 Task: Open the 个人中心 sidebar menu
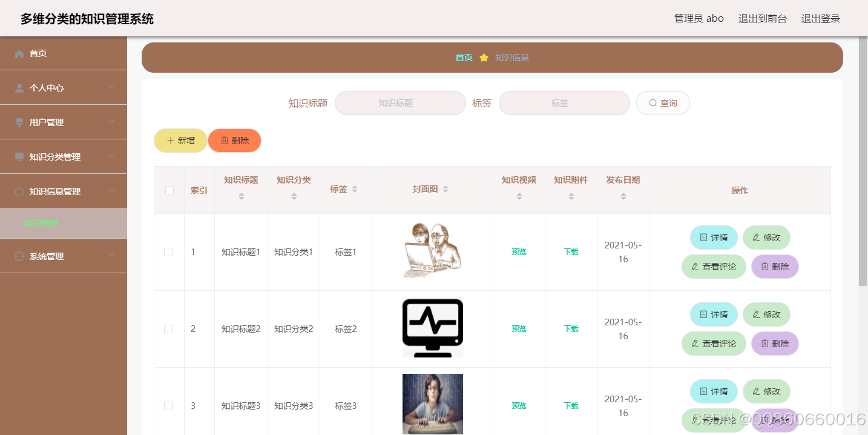pos(64,88)
